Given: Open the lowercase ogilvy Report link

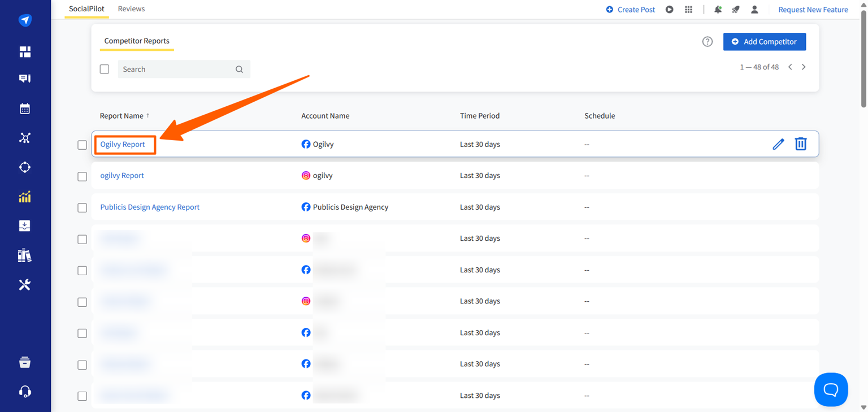Looking at the screenshot, I should (x=122, y=176).
